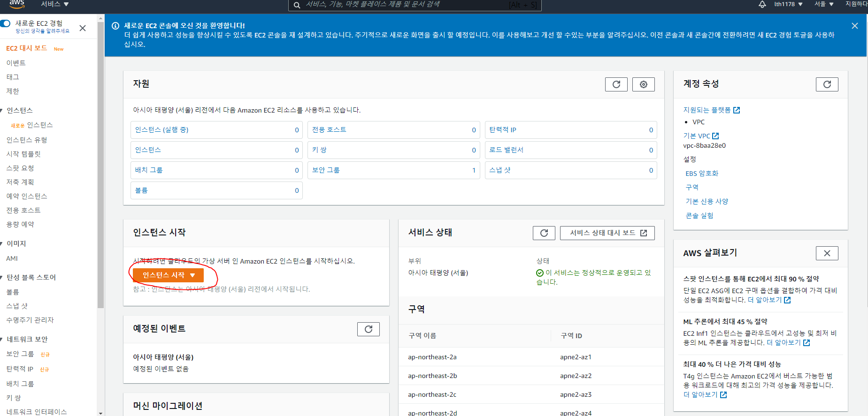Open 보안 그룹 in the sidebar
The height and width of the screenshot is (416, 868).
click(20, 354)
